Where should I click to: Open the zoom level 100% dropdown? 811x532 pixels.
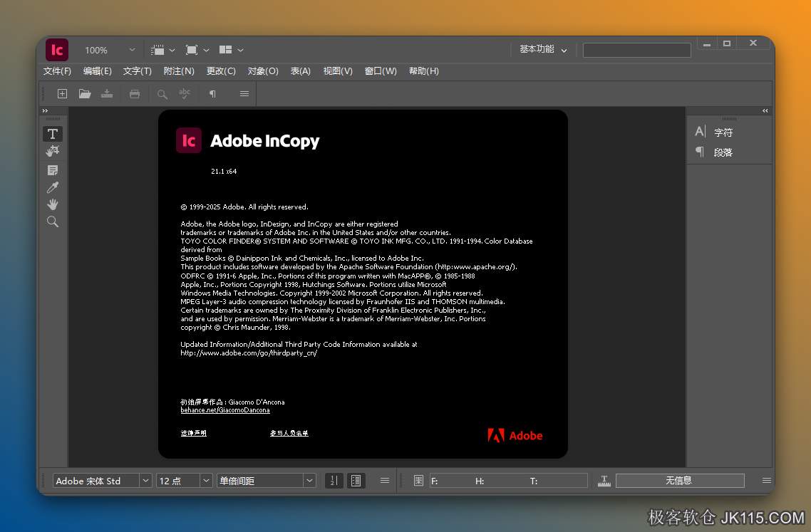132,50
